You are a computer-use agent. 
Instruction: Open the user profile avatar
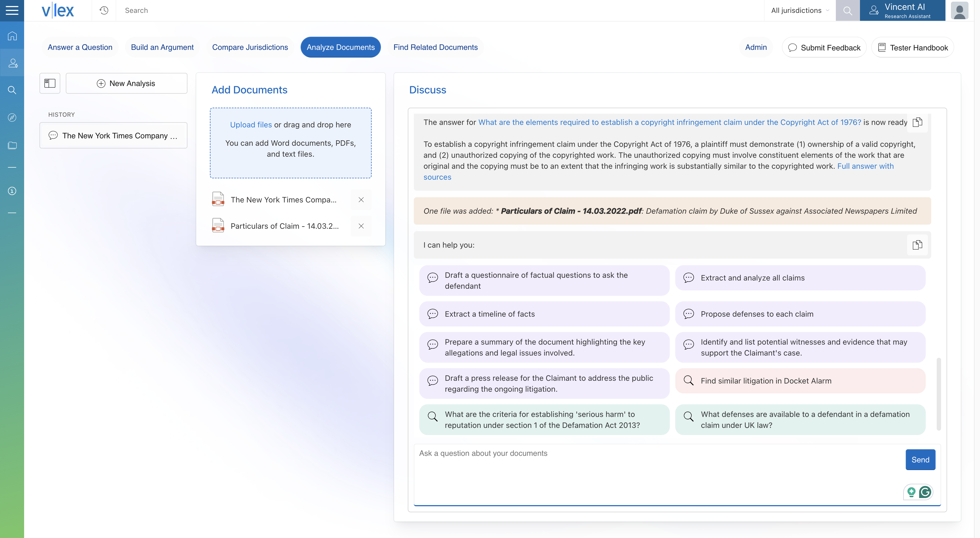pyautogui.click(x=959, y=10)
